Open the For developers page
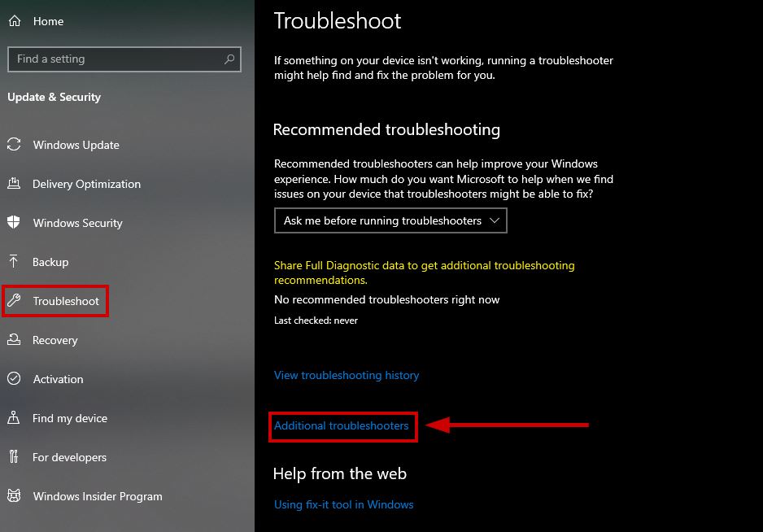Screen dimensions: 763x532 point(70,457)
